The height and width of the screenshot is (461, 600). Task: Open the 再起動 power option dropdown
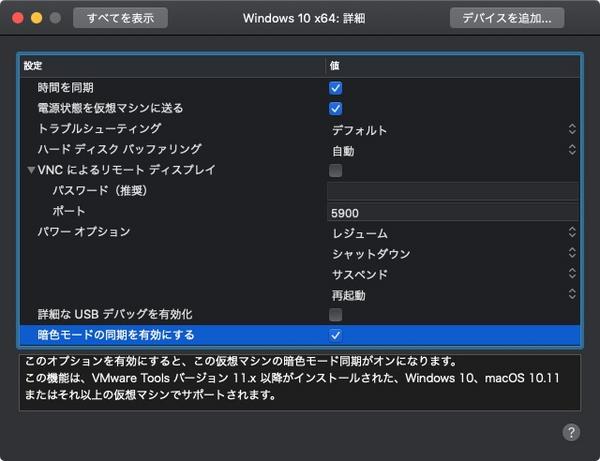(453, 295)
